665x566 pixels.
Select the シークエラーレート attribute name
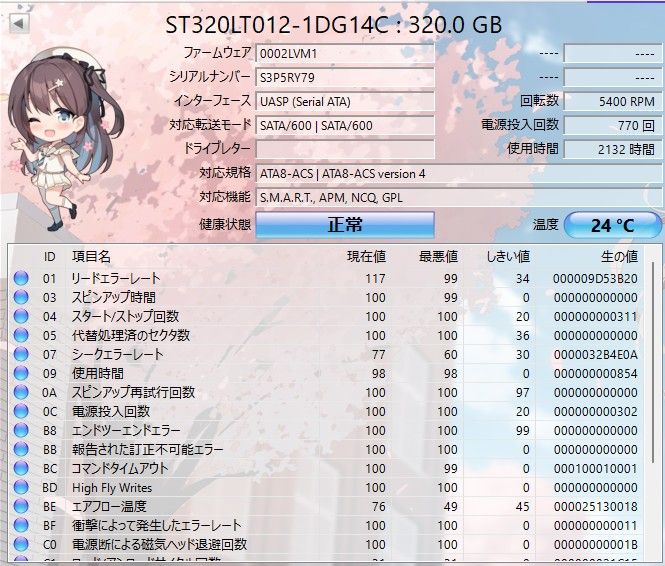117,354
